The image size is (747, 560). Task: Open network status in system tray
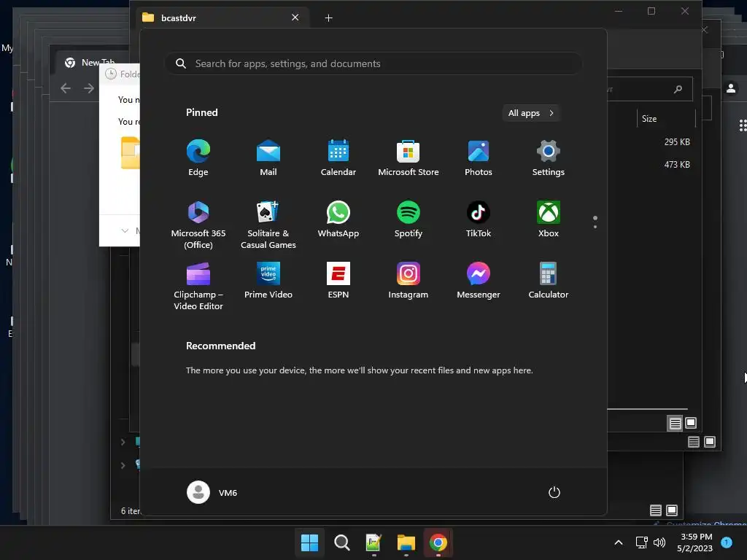pos(642,542)
